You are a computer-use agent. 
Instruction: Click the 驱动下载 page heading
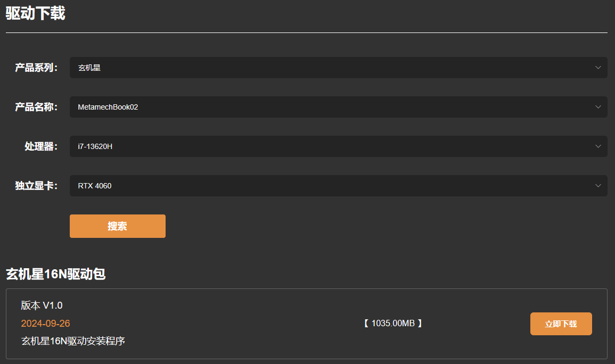pyautogui.click(x=36, y=14)
